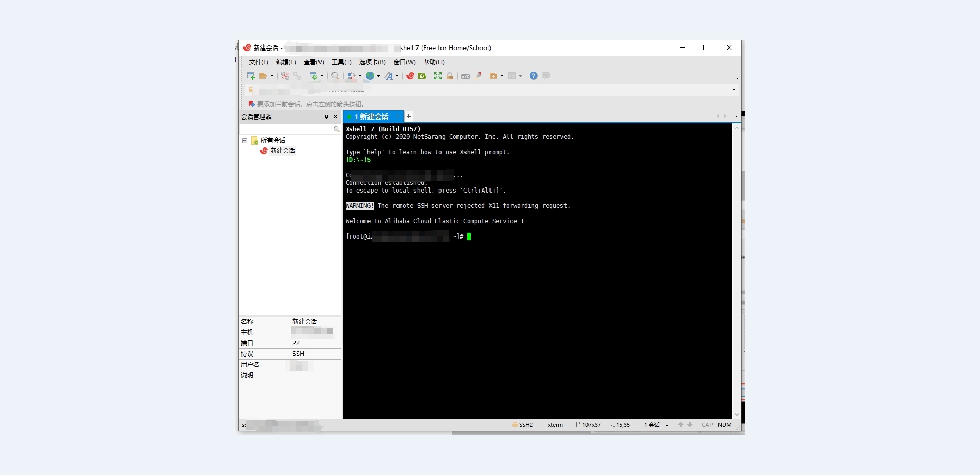The height and width of the screenshot is (475, 980).
Task: Click the session manager search field
Action: pyautogui.click(x=287, y=129)
